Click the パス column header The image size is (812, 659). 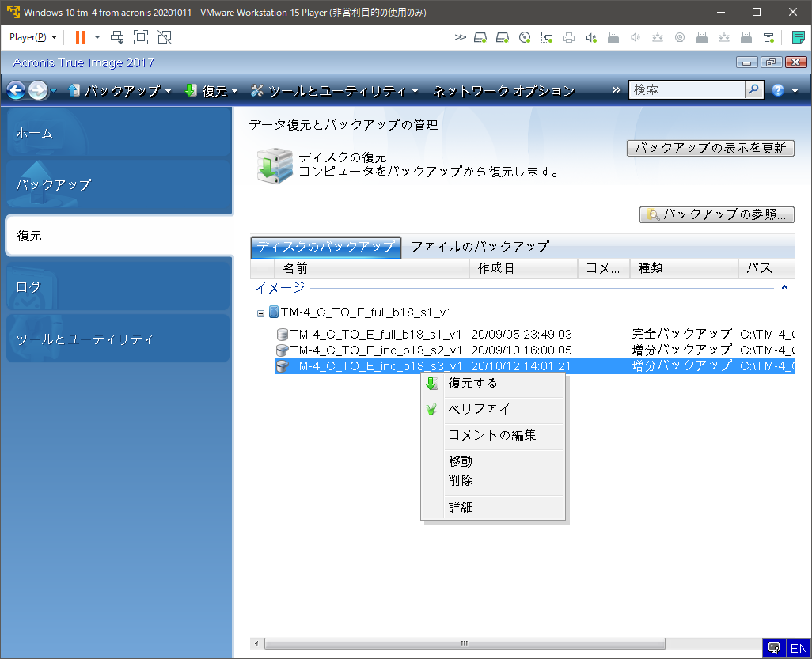pos(766,269)
